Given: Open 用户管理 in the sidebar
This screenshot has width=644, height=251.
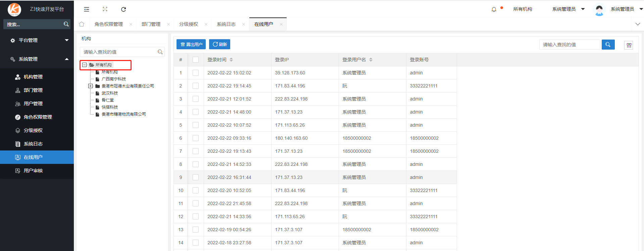Looking at the screenshot, I should (33, 104).
